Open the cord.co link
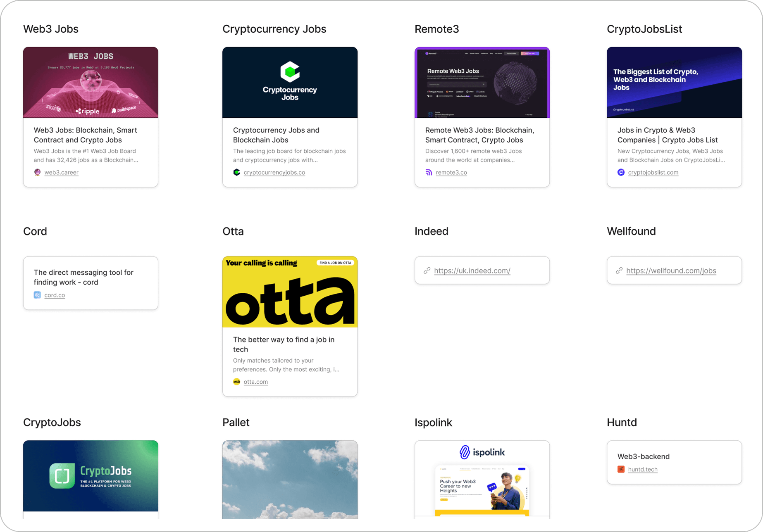This screenshot has height=532, width=763. click(x=55, y=295)
